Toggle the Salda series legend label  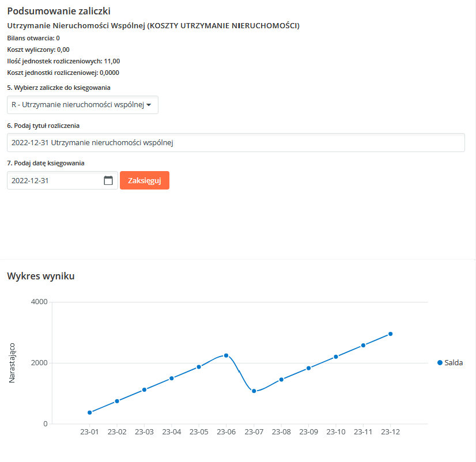pos(454,363)
